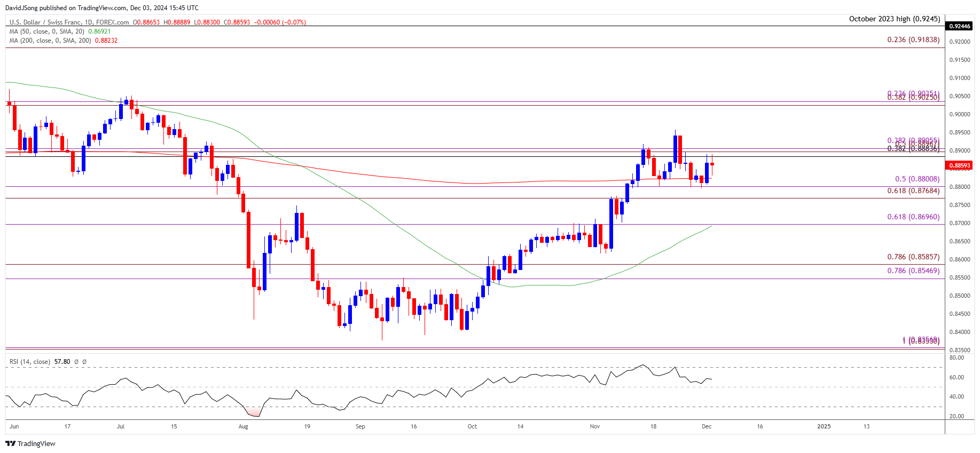
Task: Click the change value −0.00060 (−0.07%)
Action: (x=280, y=22)
